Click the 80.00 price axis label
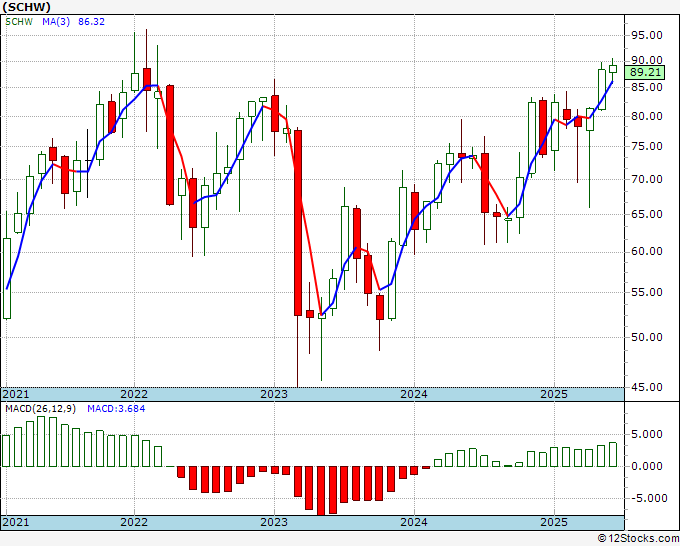The width and height of the screenshot is (680, 546). [646, 117]
